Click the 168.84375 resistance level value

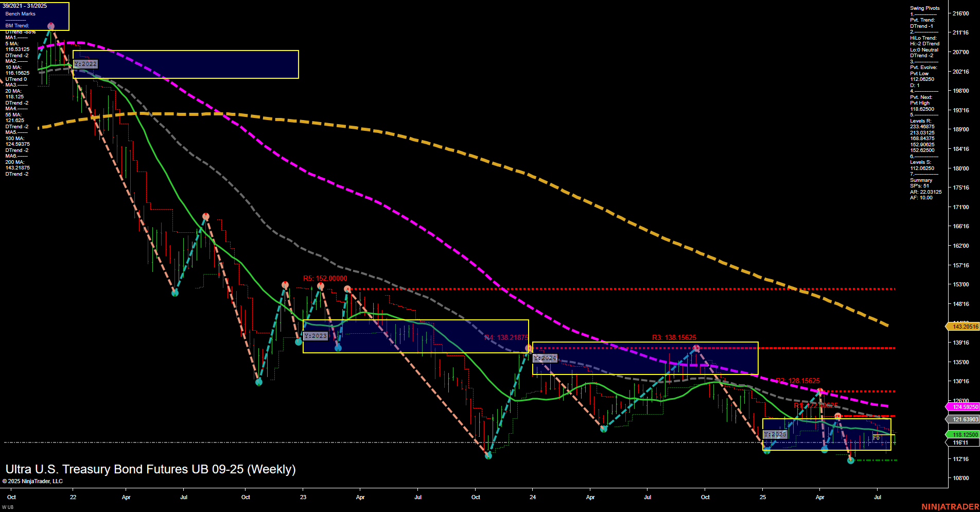point(922,139)
